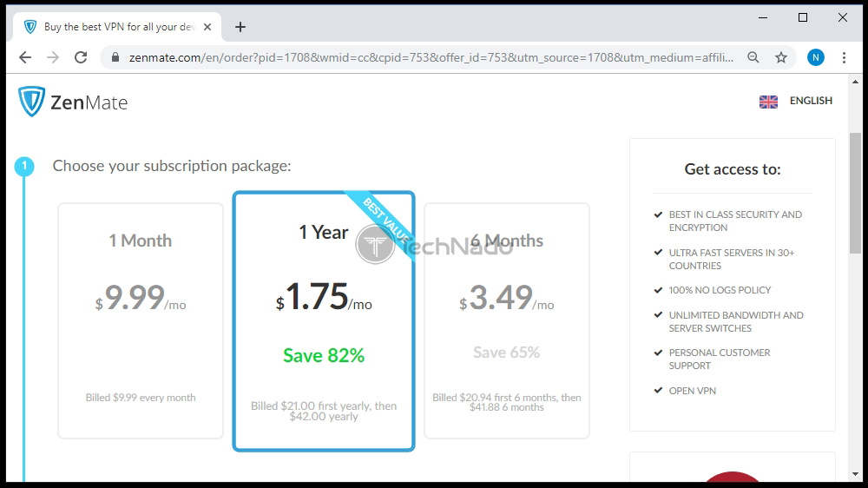Click Billed $9.99 every month text
The height and width of the screenshot is (488, 868).
pyautogui.click(x=141, y=398)
